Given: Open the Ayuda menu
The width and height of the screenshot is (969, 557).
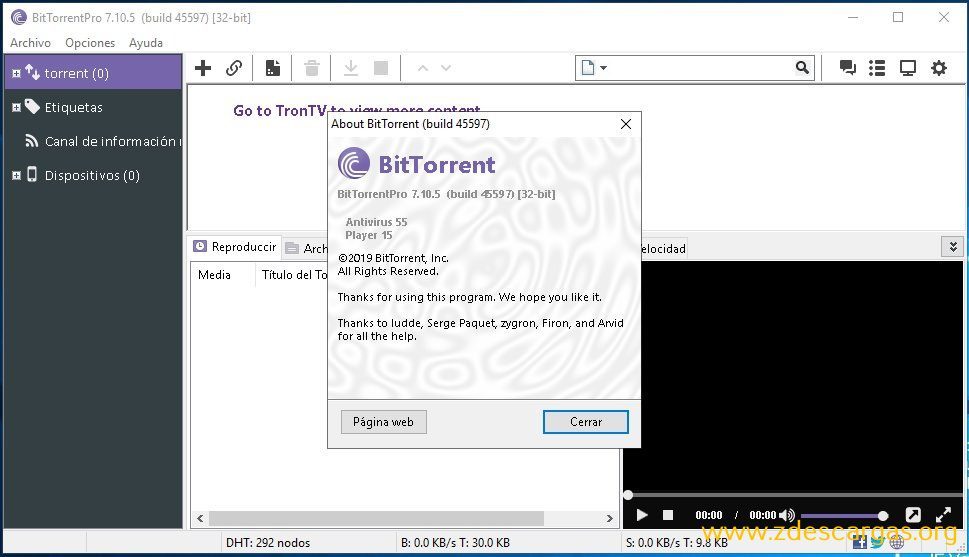Looking at the screenshot, I should pyautogui.click(x=146, y=43).
